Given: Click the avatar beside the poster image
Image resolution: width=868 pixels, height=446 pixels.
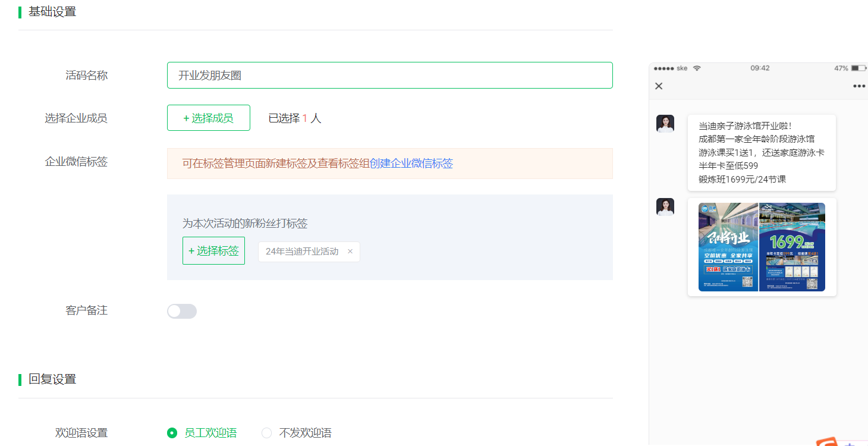Looking at the screenshot, I should [x=665, y=207].
